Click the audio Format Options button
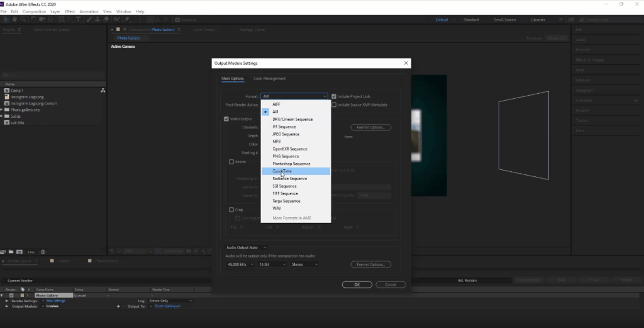Screen dimensions: 644x328 371,264
